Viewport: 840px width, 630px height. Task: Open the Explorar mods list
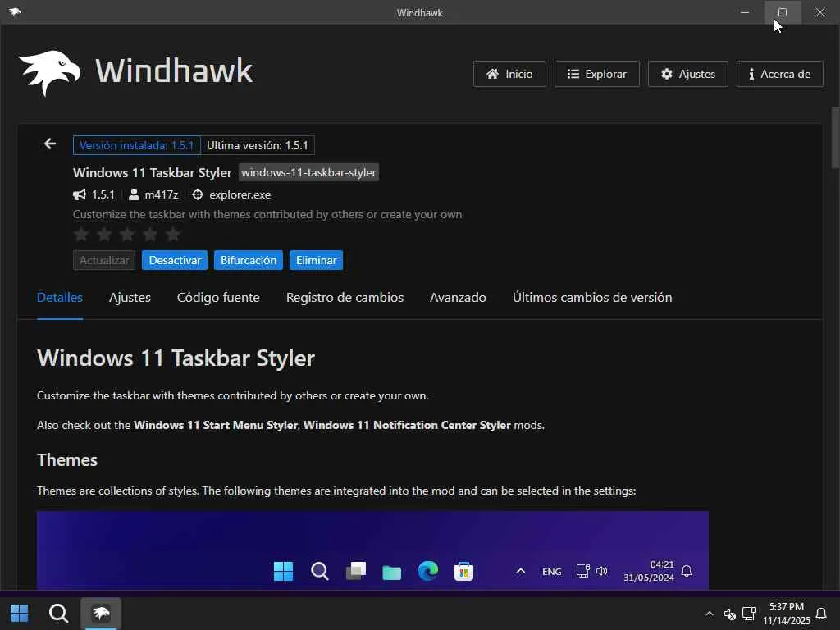(x=597, y=74)
